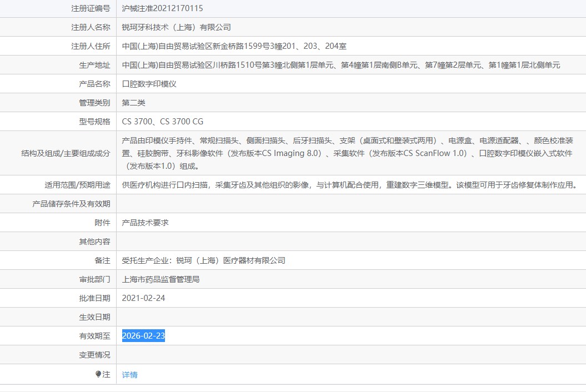Click the label 生效日期

click(94, 317)
